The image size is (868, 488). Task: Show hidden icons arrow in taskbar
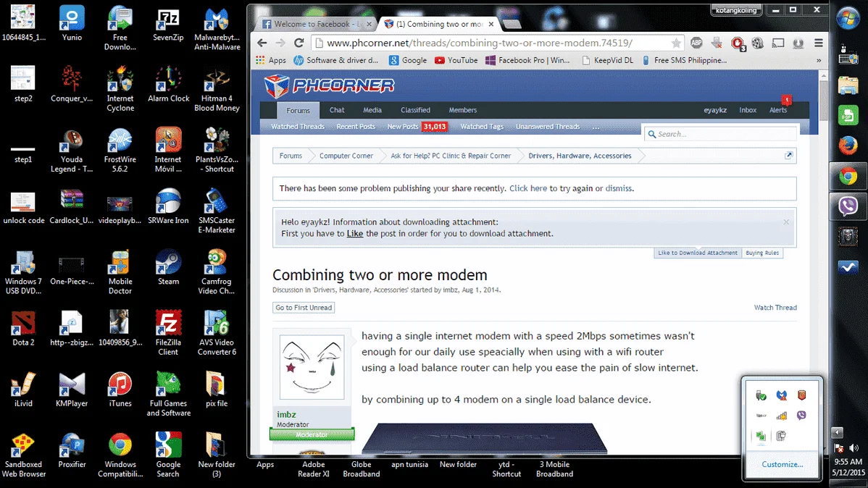point(837,432)
